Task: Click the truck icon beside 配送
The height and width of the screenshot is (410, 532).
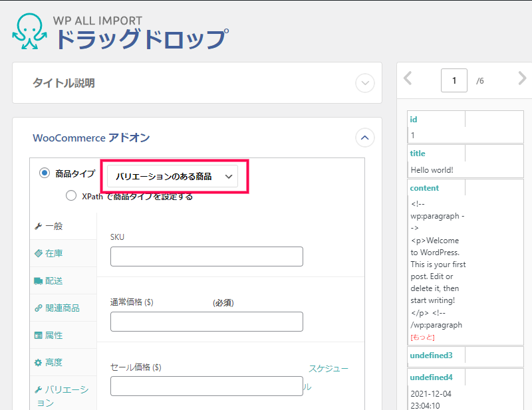Action: pos(39,281)
